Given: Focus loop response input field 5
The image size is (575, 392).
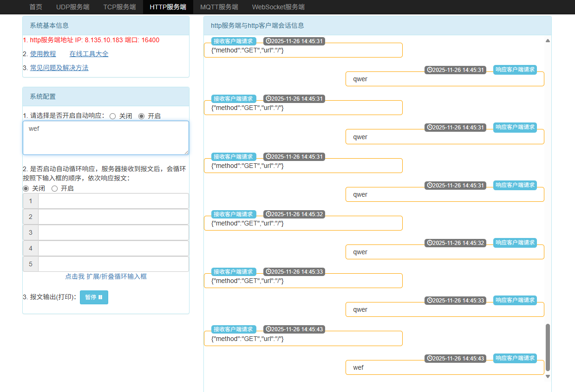Looking at the screenshot, I should [x=113, y=264].
